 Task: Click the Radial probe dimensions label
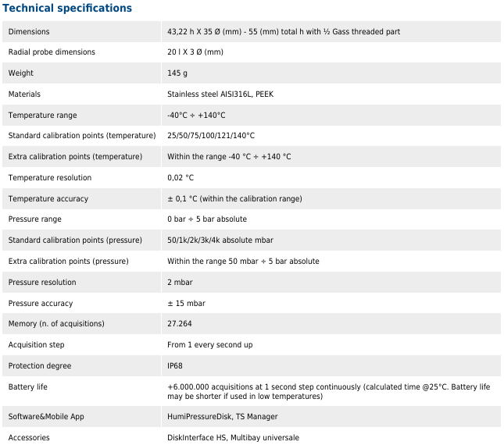52,52
